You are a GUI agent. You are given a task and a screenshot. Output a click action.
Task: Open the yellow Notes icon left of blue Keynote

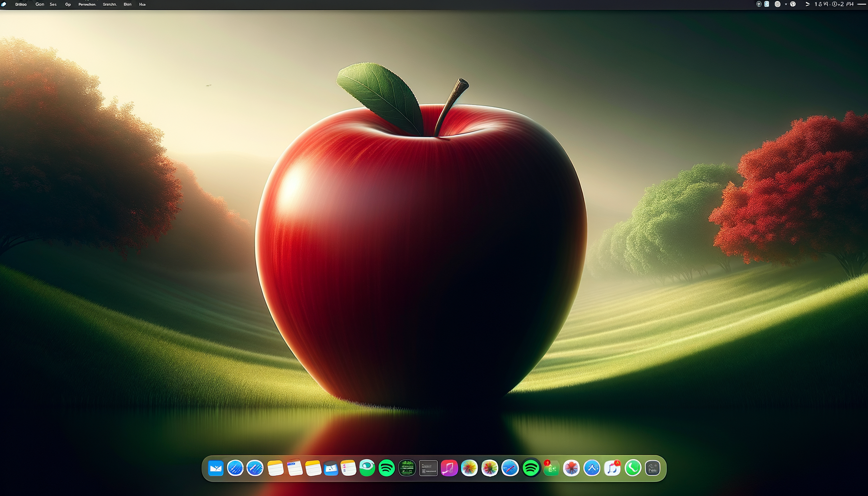(313, 468)
